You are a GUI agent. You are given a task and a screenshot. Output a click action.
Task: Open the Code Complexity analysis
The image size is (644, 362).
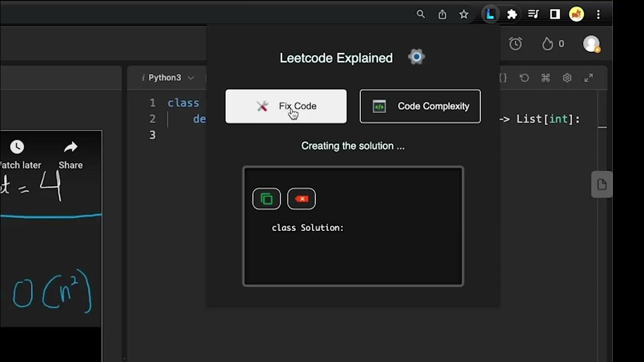click(420, 106)
